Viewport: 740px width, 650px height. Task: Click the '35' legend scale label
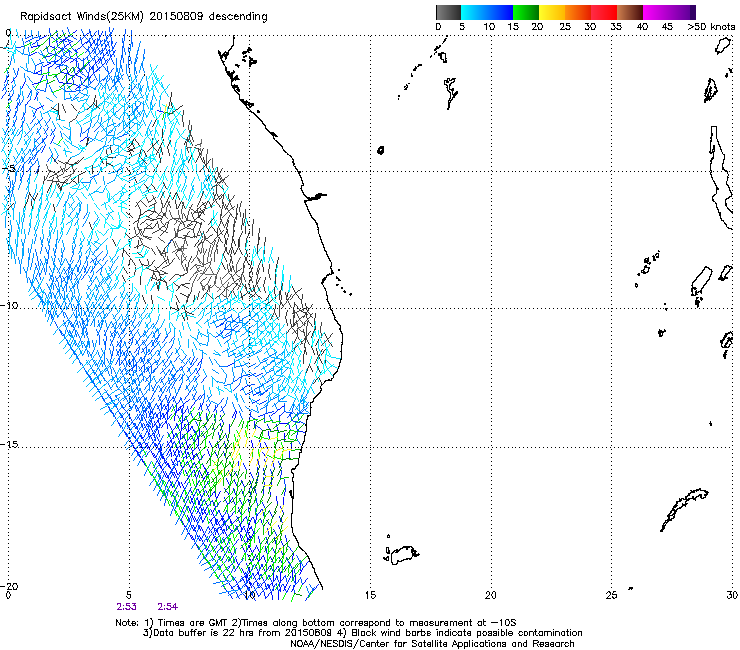coord(616,27)
